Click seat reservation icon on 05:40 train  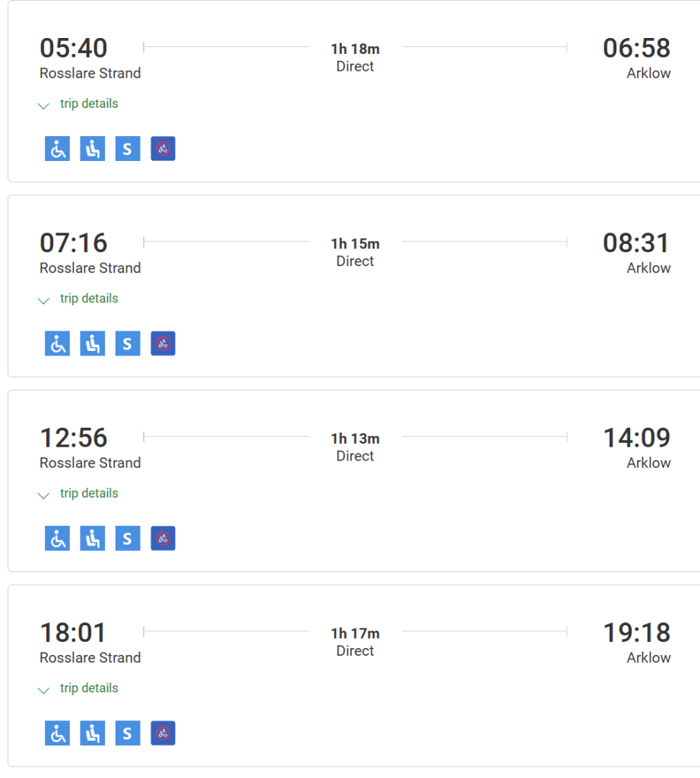coord(92,149)
